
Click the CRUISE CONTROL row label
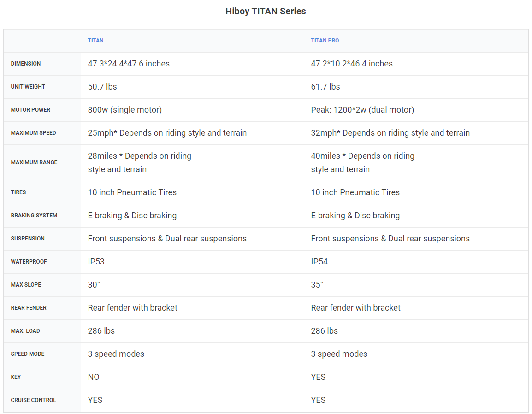tap(33, 400)
